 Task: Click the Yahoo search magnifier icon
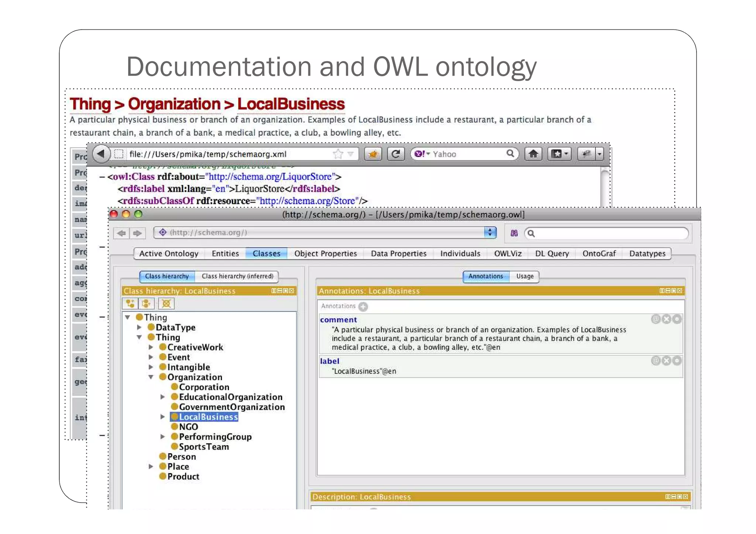point(510,154)
